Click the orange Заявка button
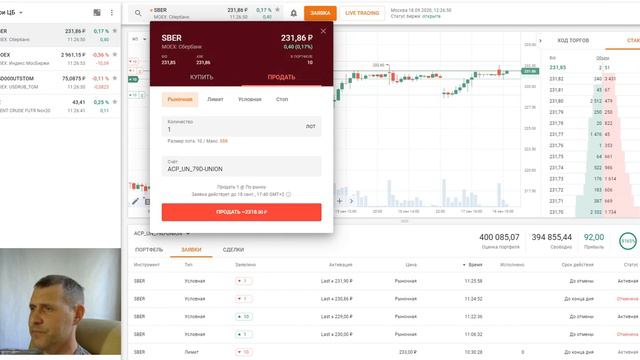Viewport: 640px width, 360px height. [x=320, y=13]
